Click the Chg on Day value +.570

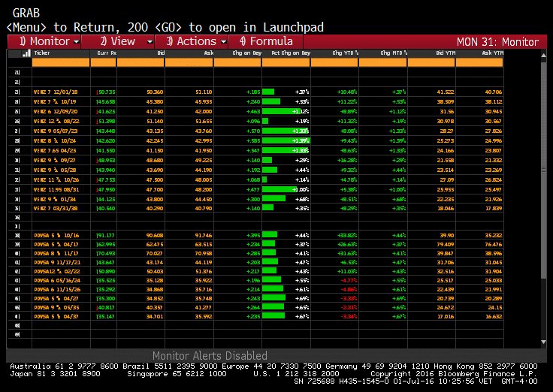click(253, 131)
